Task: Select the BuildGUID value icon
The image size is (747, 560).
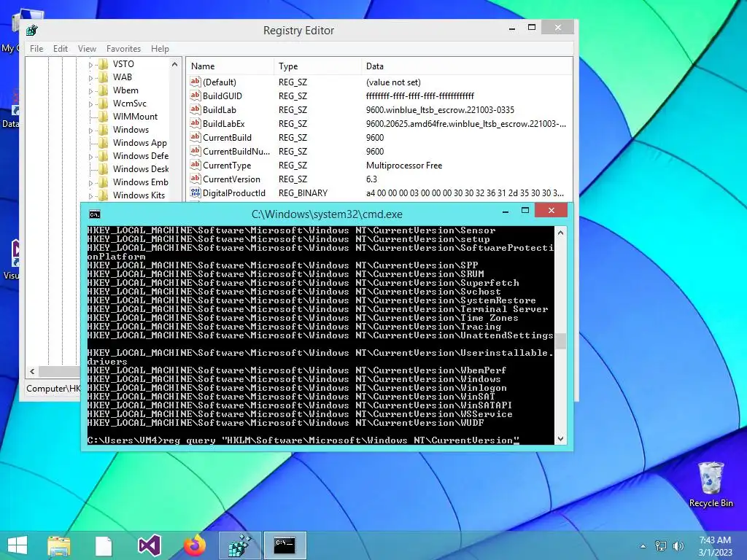Action: point(196,96)
